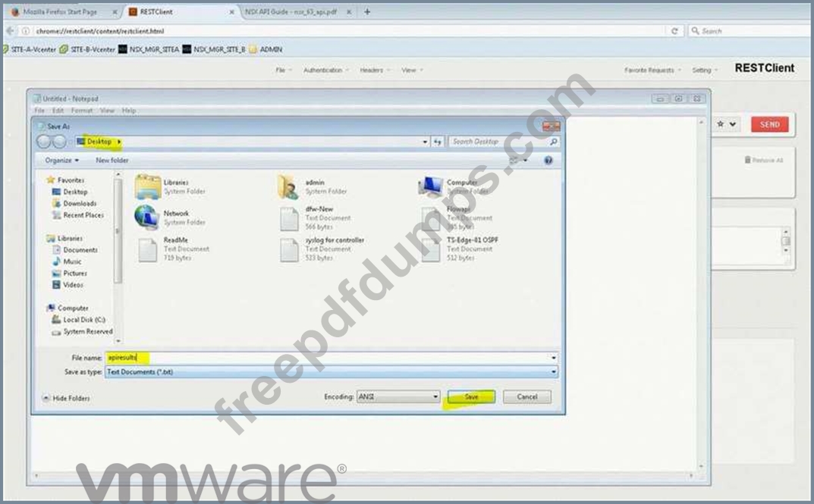Screen dimensions: 814x504
Task: Click the Save button in Save As dialog
Action: click(x=471, y=396)
